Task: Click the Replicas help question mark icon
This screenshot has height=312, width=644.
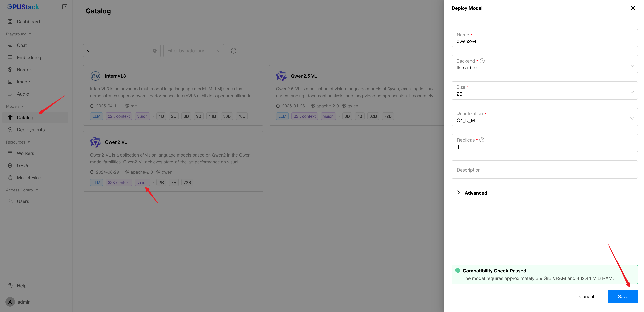Action: 482,140
